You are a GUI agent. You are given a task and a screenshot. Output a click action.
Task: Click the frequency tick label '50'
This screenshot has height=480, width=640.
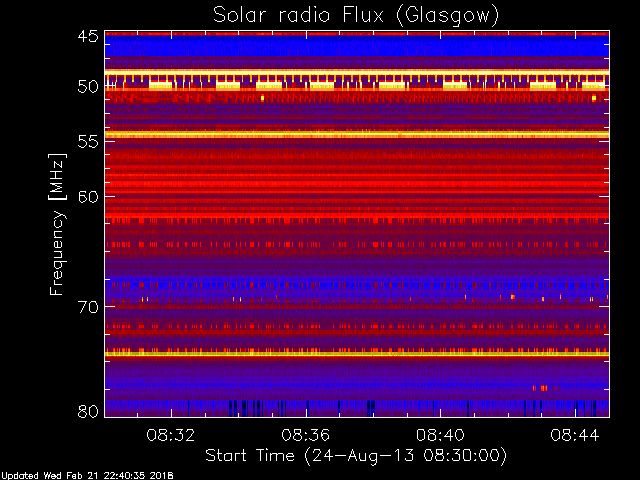[x=88, y=87]
